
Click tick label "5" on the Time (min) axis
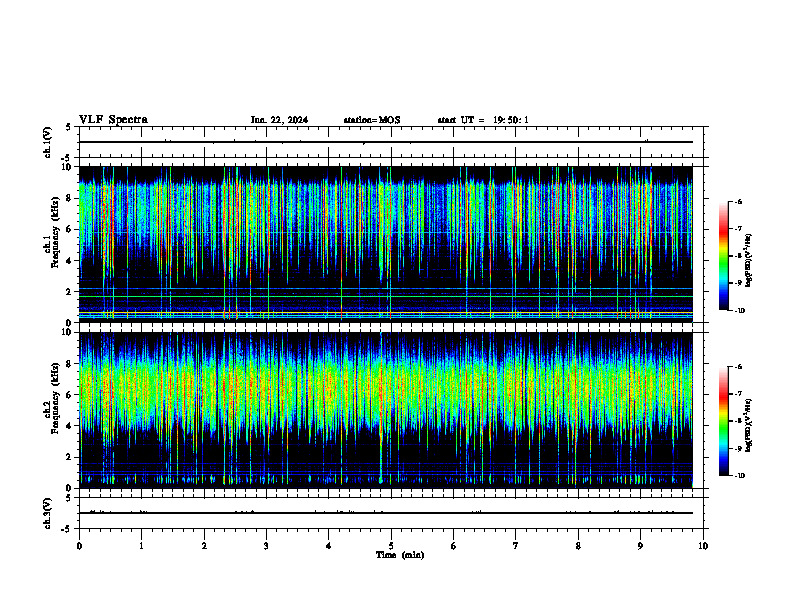click(x=391, y=546)
